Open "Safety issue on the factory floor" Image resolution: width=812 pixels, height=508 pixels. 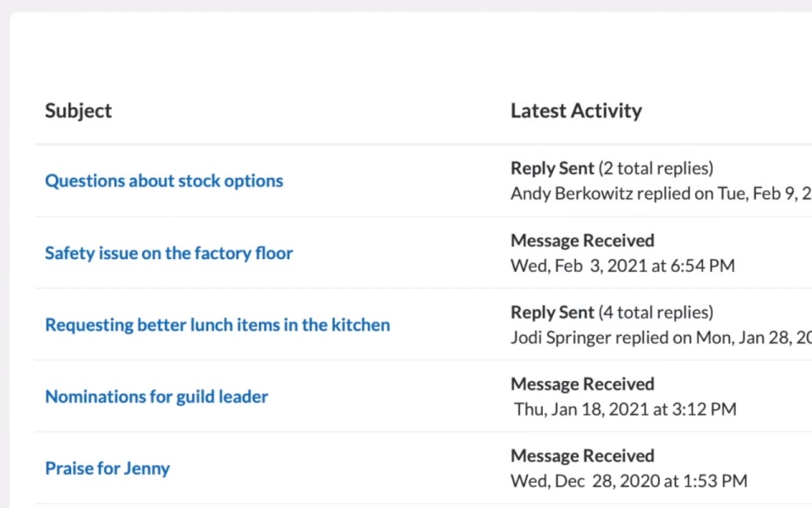point(169,253)
